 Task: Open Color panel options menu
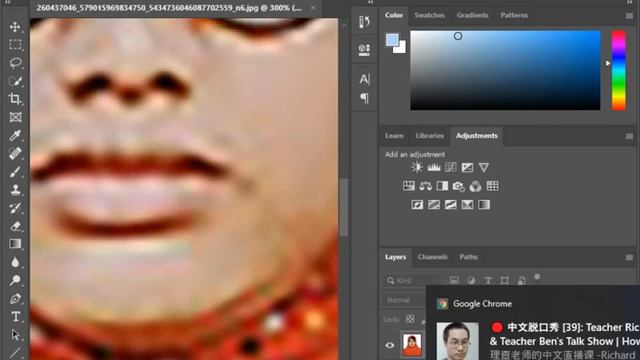pos(629,16)
